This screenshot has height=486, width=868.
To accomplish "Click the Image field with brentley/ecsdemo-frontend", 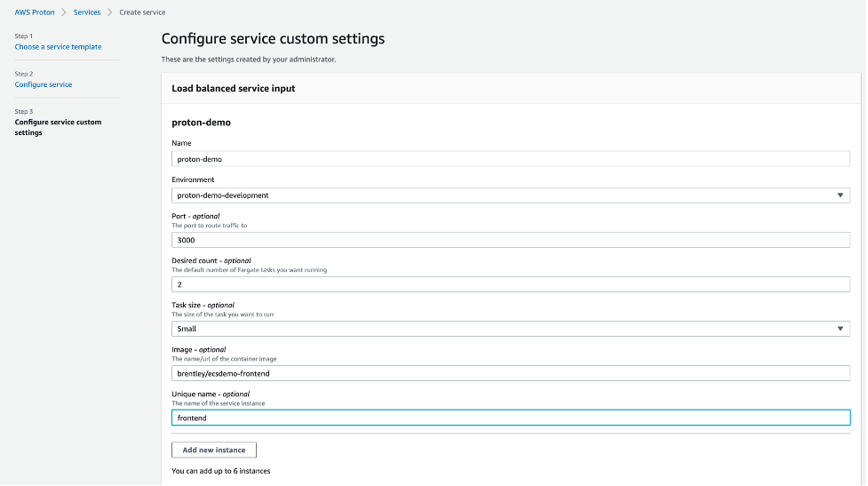I will point(510,373).
